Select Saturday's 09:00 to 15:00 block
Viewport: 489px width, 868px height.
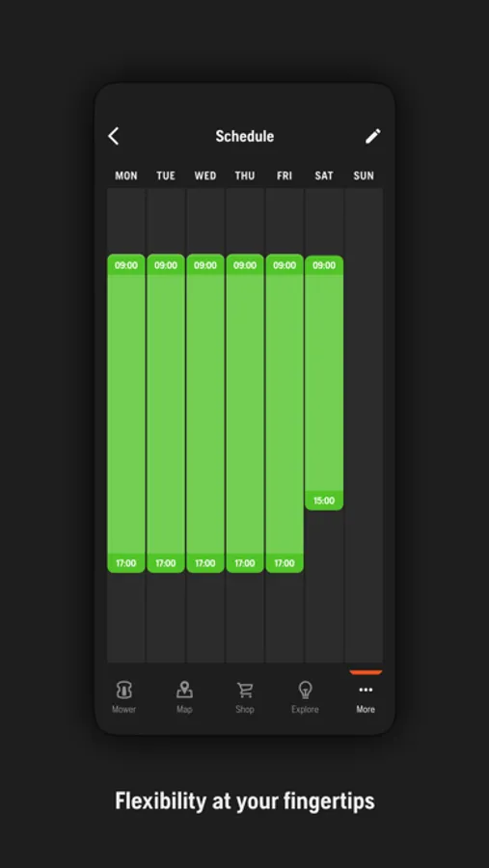pos(324,383)
